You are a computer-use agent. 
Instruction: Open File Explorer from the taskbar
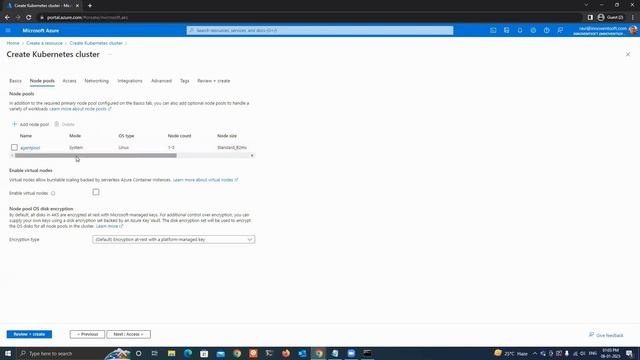171,353
